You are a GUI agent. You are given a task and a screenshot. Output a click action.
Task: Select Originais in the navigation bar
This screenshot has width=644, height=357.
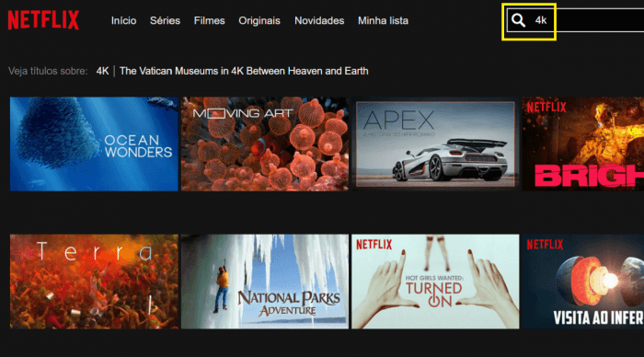tap(259, 20)
